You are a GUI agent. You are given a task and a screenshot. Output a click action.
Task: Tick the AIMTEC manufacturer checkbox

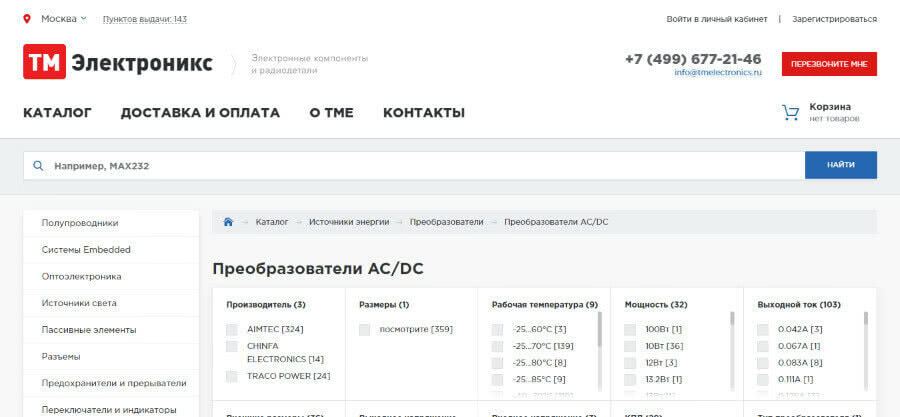[232, 329]
